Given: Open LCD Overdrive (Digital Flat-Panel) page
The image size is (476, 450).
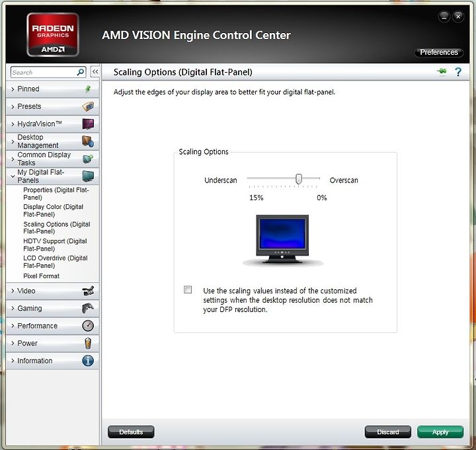Looking at the screenshot, I should (x=56, y=262).
